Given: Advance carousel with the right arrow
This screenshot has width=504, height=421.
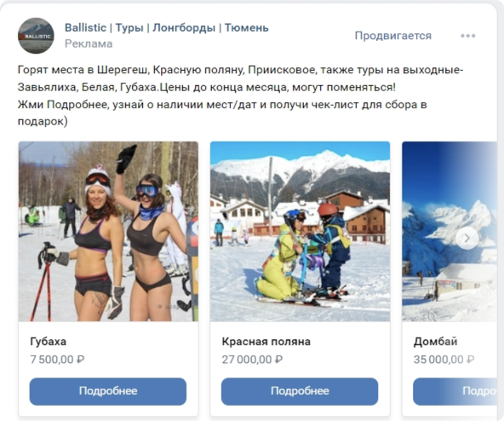Looking at the screenshot, I should tap(467, 238).
